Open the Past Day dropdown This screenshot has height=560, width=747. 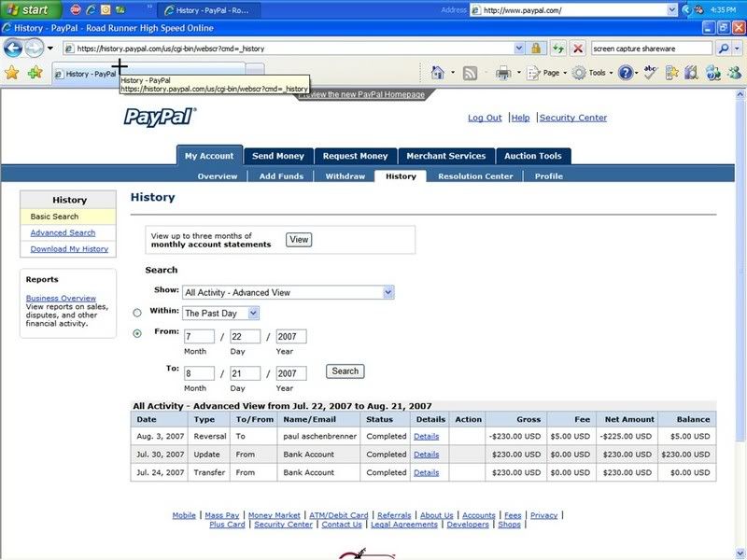[253, 314]
